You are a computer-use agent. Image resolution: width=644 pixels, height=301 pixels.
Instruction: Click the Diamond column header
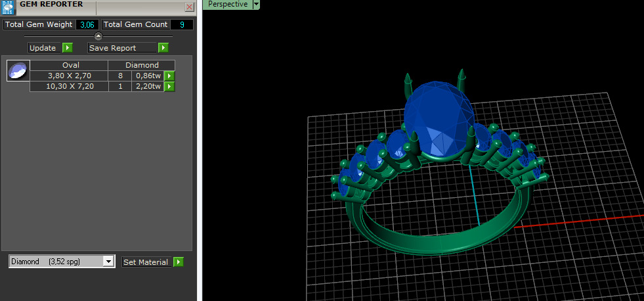142,65
